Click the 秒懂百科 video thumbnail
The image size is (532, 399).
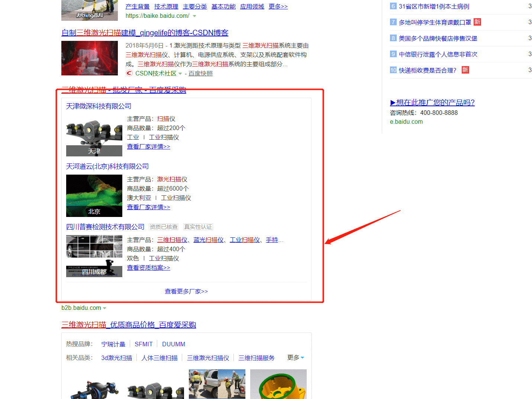(90, 10)
